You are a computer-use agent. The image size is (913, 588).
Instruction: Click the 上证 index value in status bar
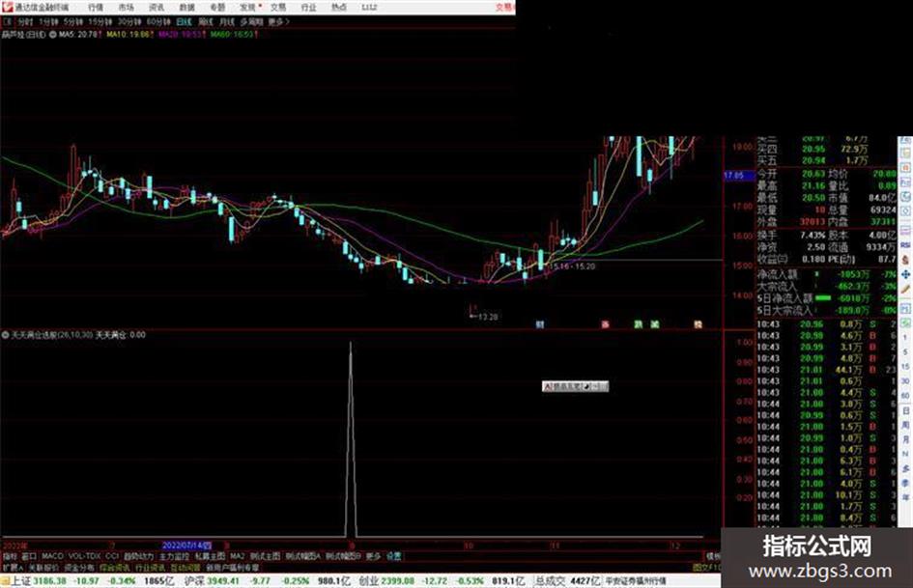pyautogui.click(x=50, y=581)
